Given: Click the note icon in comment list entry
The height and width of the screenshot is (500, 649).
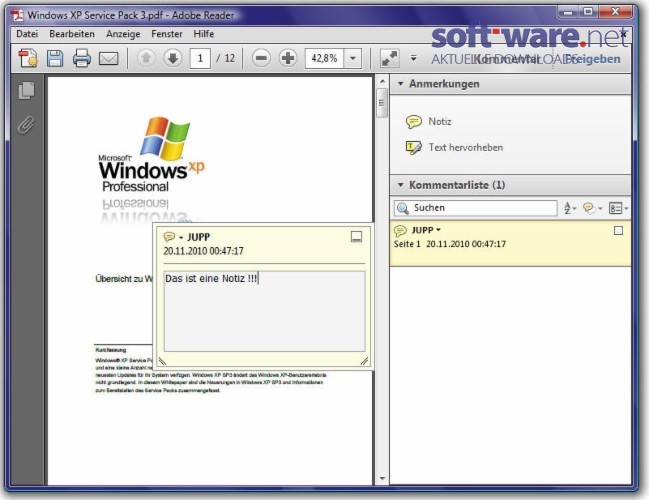Looking at the screenshot, I should pos(400,231).
